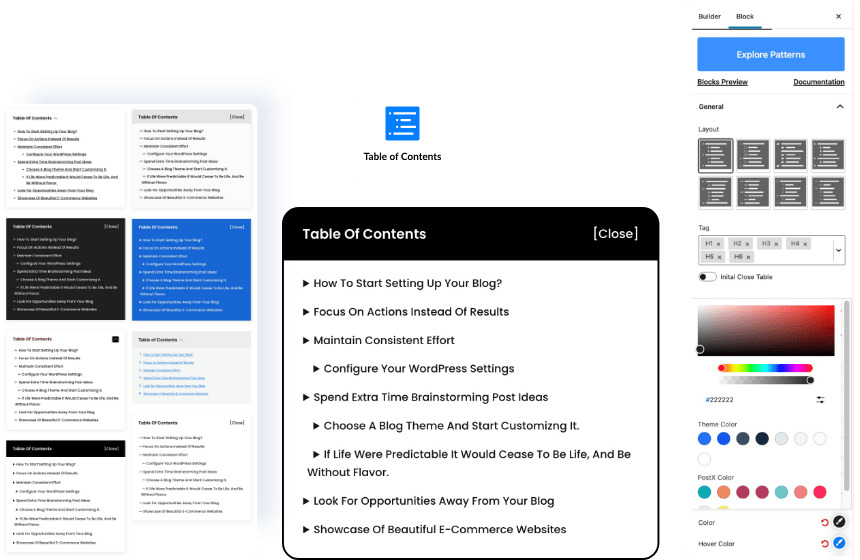Click the blue Table of Contents block icon
This screenshot has width=860, height=560.
(402, 123)
